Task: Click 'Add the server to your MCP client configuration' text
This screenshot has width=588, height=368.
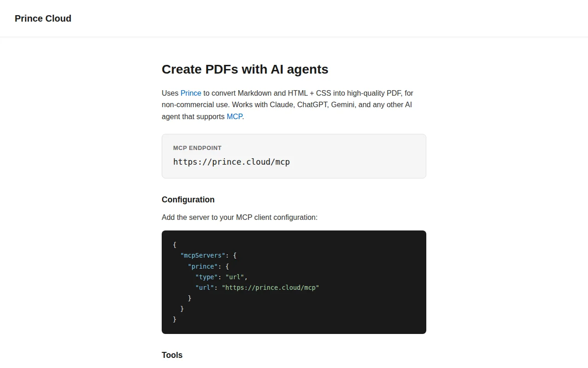Action: tap(239, 217)
